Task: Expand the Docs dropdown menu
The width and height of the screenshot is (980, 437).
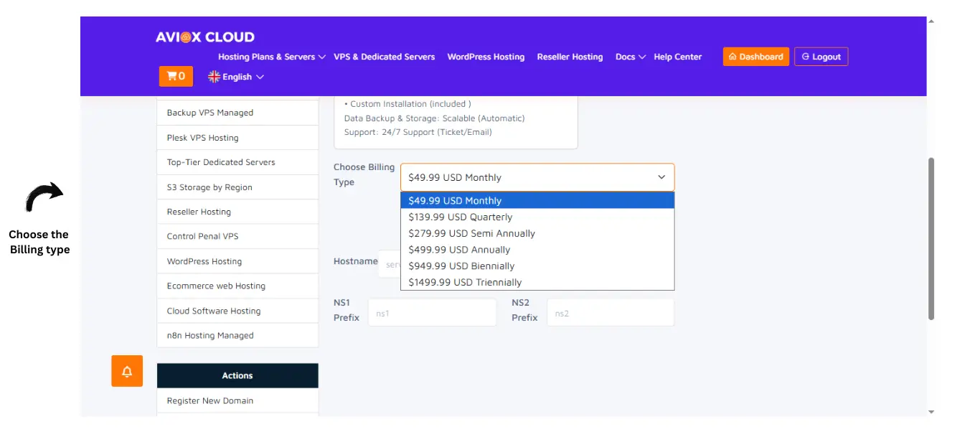Action: (x=631, y=57)
